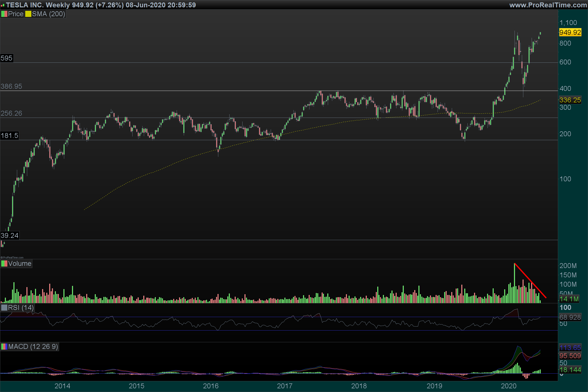The height and width of the screenshot is (392, 588).
Task: Click the RSI (14) gray legend icon
Action: tap(4, 307)
